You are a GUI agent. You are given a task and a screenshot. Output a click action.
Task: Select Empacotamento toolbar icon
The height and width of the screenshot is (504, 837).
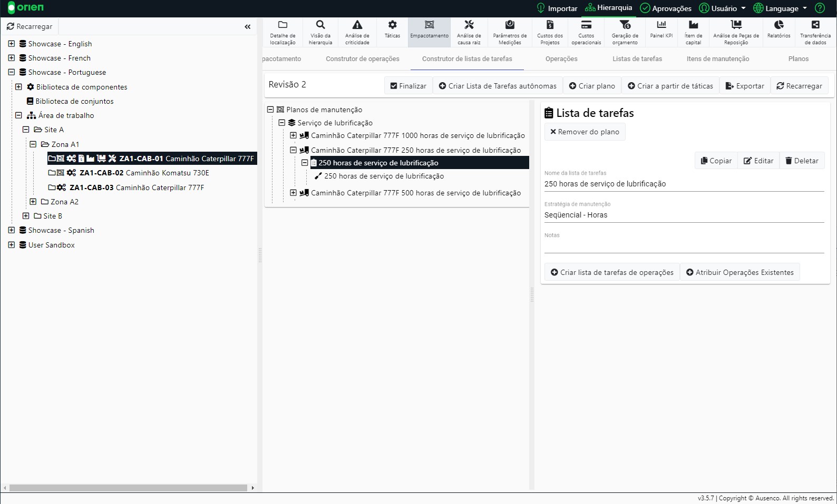tap(430, 32)
